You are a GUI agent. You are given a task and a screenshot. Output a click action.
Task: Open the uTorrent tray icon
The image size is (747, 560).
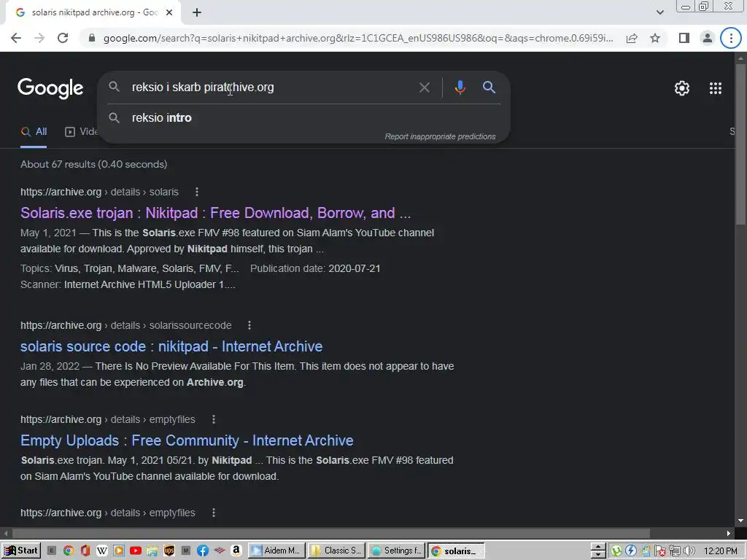tap(616, 551)
